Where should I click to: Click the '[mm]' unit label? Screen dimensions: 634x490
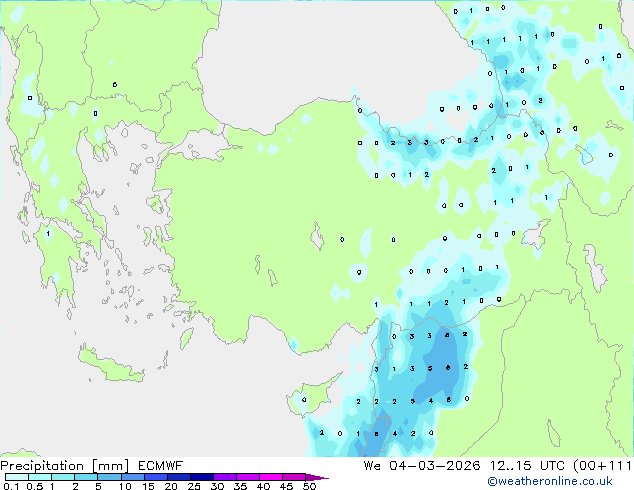pyautogui.click(x=110, y=466)
